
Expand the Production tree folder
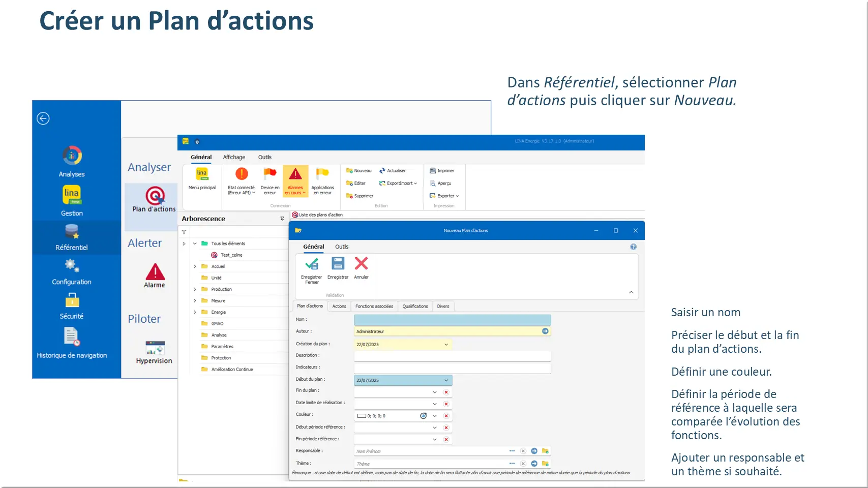point(195,289)
